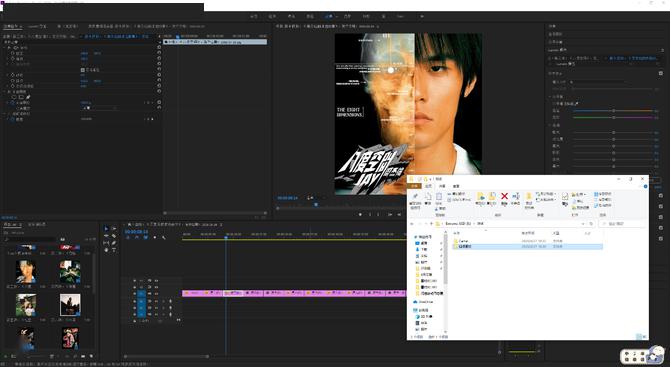Click the timeline wrench settings icon

pyautogui.click(x=164, y=238)
